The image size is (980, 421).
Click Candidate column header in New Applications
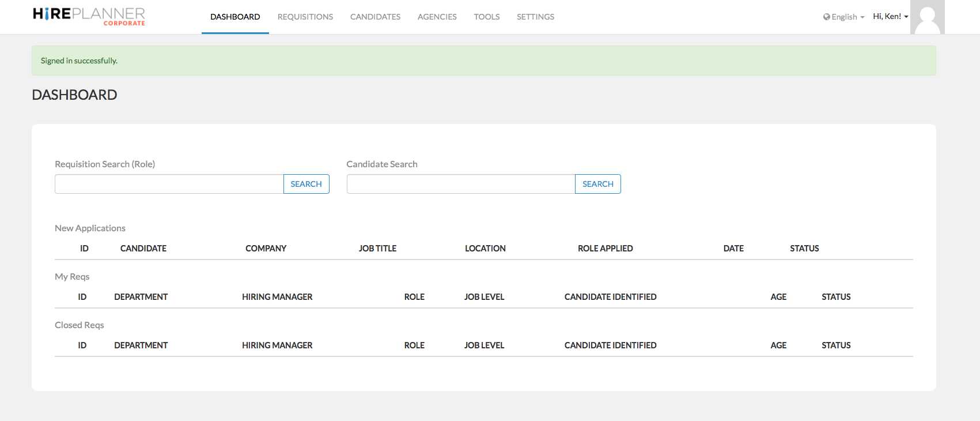coord(143,249)
